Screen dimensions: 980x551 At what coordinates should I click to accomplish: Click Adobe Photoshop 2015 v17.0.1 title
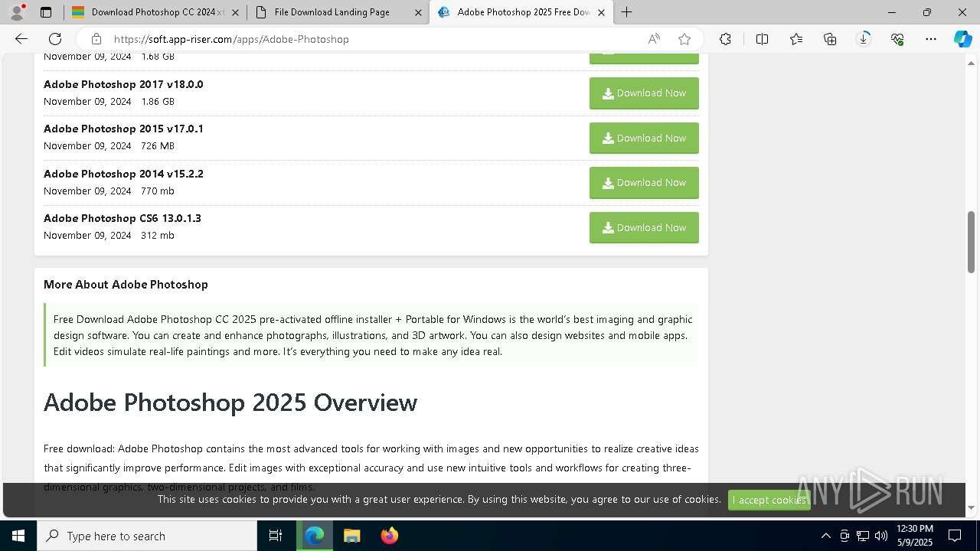[123, 129]
